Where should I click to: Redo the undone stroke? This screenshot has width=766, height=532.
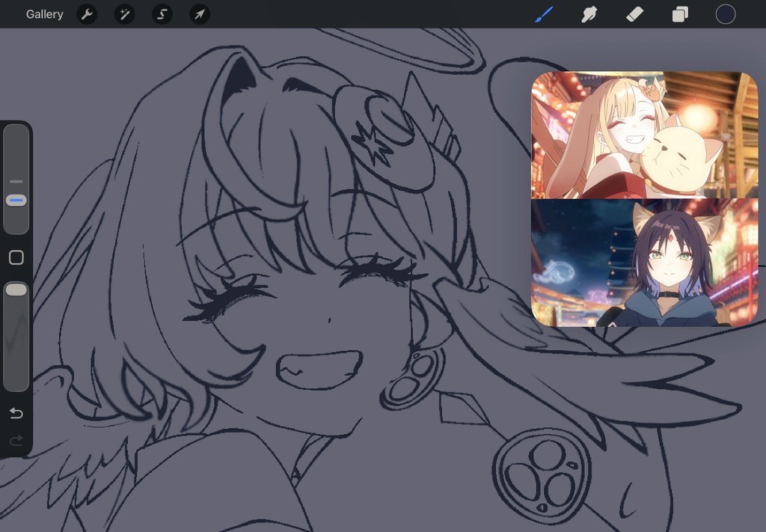pyautogui.click(x=16, y=441)
